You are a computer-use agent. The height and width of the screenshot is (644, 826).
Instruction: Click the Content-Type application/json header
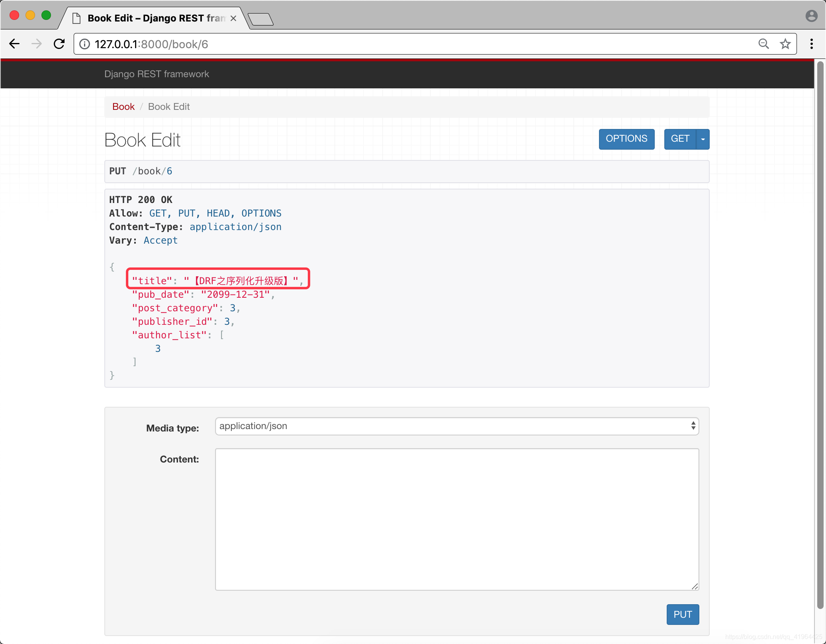click(x=195, y=227)
